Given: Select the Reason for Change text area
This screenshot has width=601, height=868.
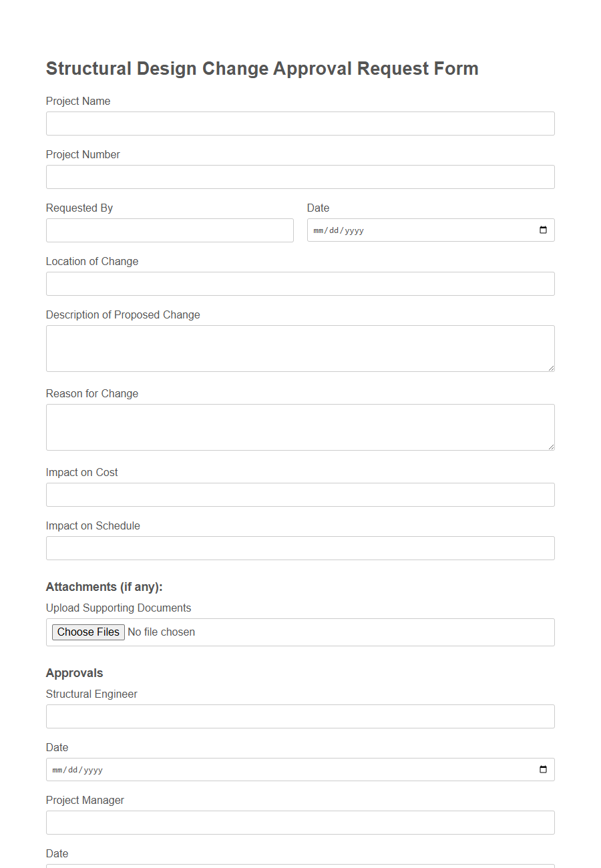Looking at the screenshot, I should pyautogui.click(x=299, y=427).
